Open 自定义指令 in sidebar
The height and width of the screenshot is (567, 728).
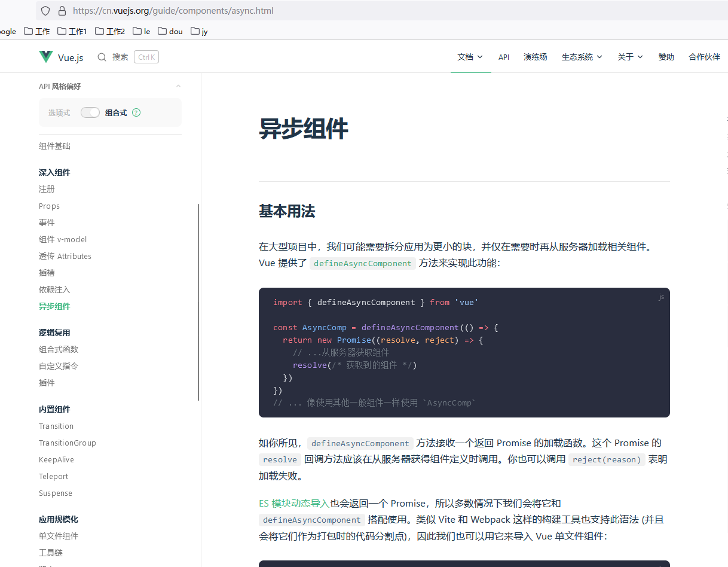[x=59, y=366]
